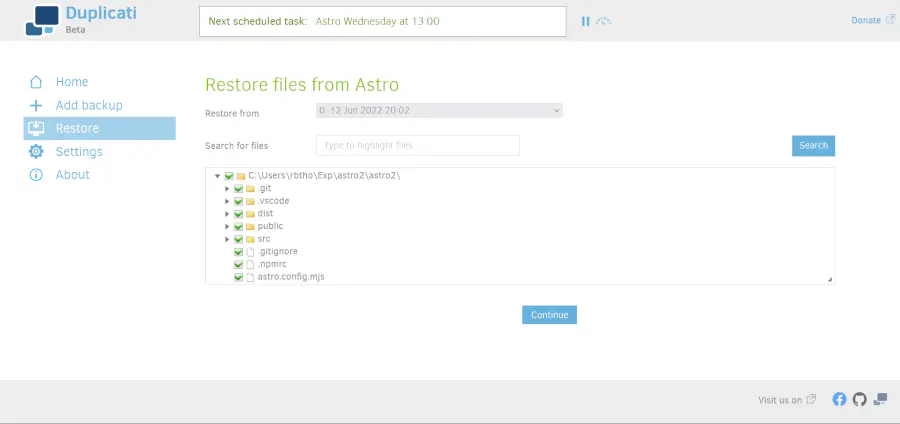The width and height of the screenshot is (900, 424).
Task: Click the external link icon next to Donate
Action: point(890,20)
